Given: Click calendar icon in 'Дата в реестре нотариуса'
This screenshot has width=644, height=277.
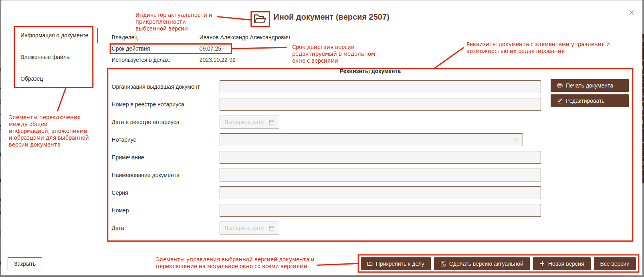Looking at the screenshot, I should [272, 122].
